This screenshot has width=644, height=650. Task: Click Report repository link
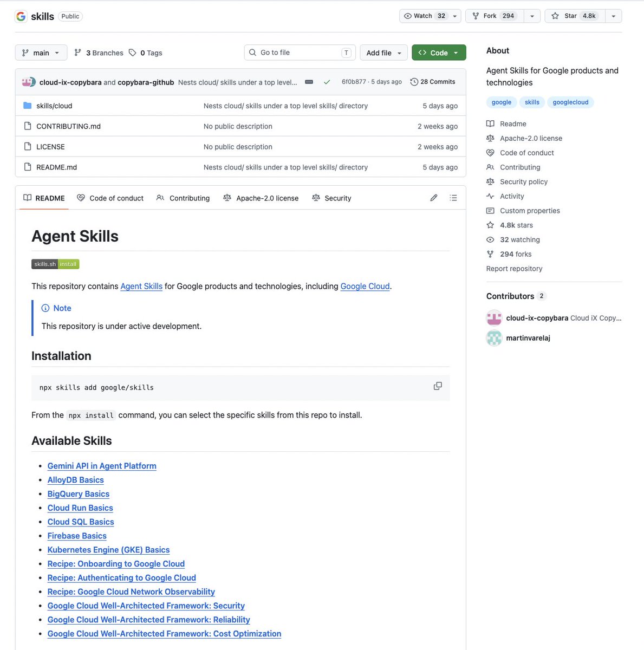pyautogui.click(x=514, y=269)
